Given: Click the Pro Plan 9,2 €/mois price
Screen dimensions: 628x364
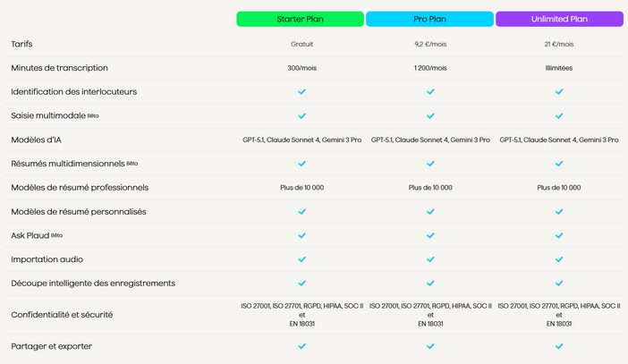Looking at the screenshot, I should click(x=430, y=44).
